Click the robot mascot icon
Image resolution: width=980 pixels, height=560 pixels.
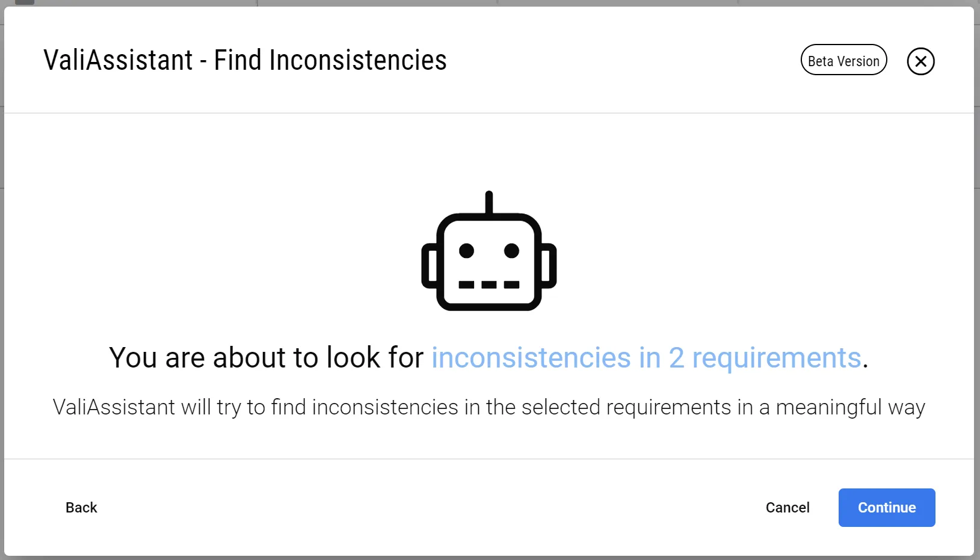point(488,253)
